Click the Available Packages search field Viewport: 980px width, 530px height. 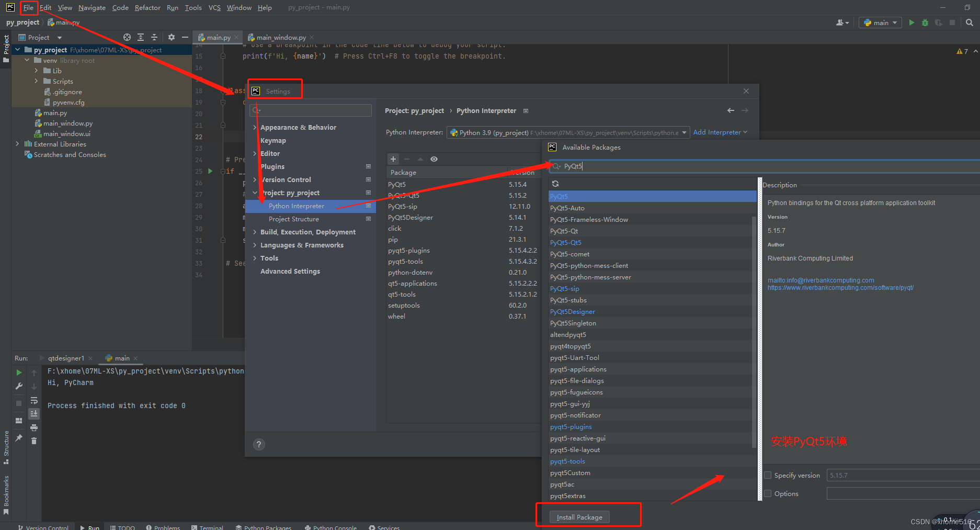[x=764, y=166]
